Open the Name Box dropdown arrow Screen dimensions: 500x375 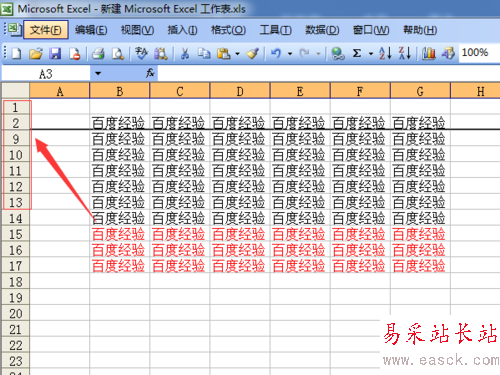[x=98, y=73]
